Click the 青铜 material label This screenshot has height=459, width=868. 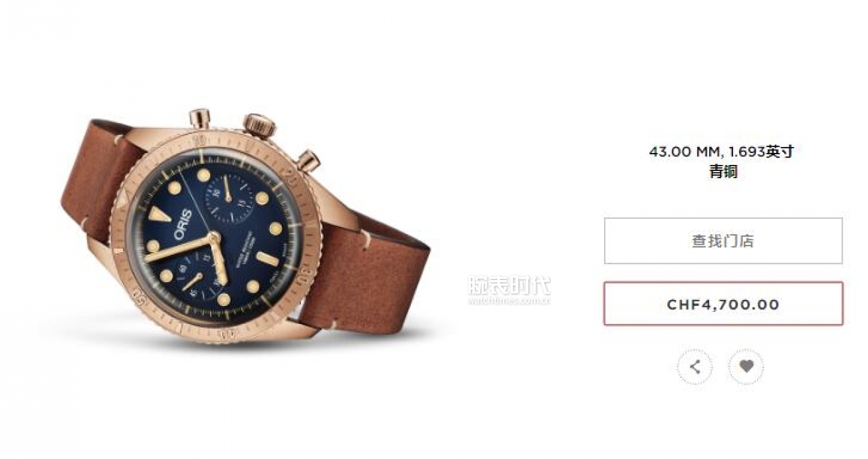(723, 172)
